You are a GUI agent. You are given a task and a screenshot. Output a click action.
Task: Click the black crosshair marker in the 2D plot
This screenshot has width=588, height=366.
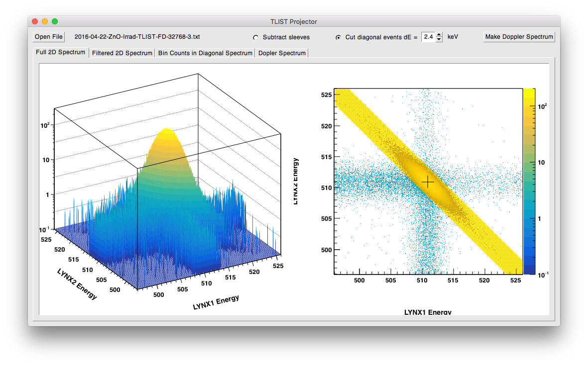(428, 182)
